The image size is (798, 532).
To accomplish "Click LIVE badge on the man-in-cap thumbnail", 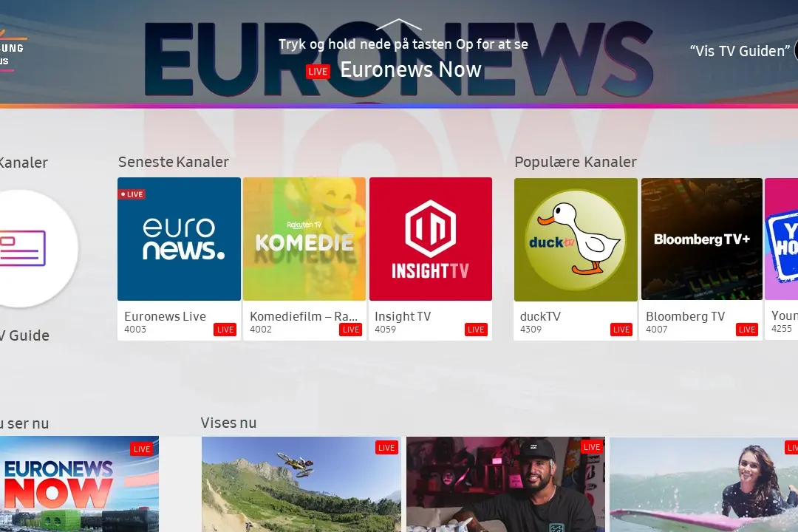I will point(592,447).
